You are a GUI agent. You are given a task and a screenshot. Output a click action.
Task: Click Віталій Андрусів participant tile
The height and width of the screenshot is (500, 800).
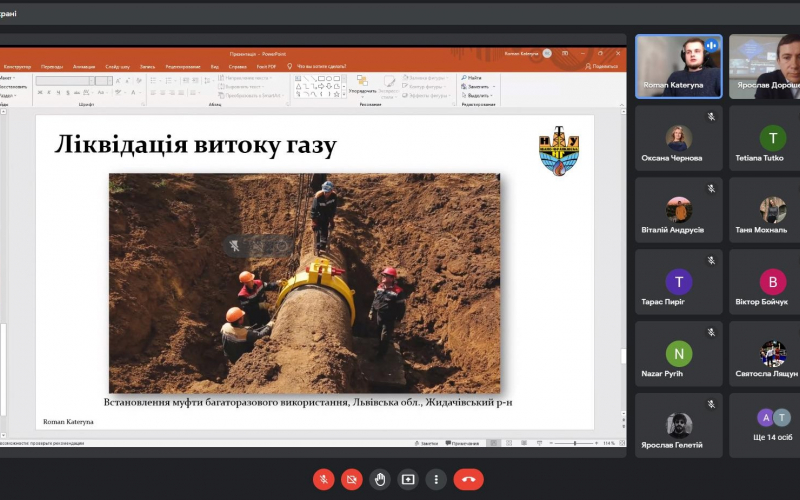[x=679, y=210]
